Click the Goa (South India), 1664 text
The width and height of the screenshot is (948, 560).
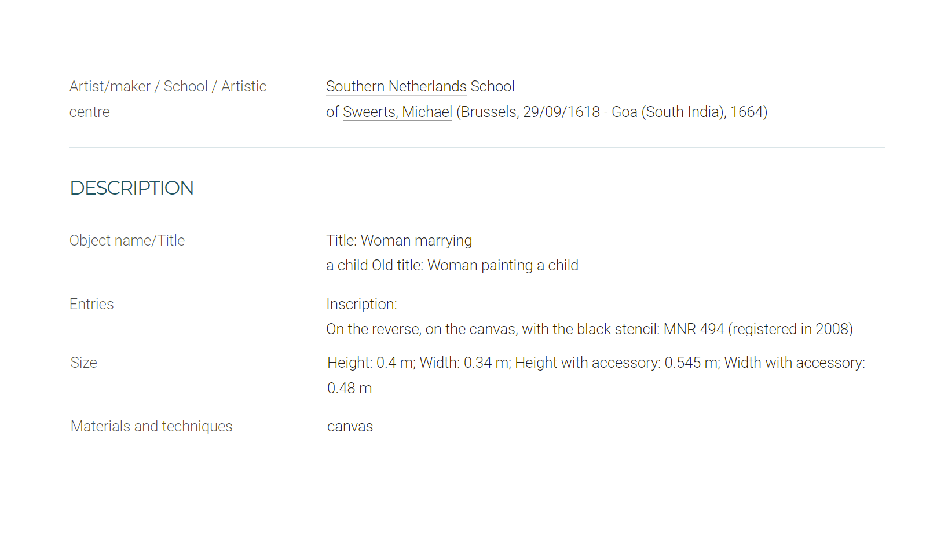[687, 112]
